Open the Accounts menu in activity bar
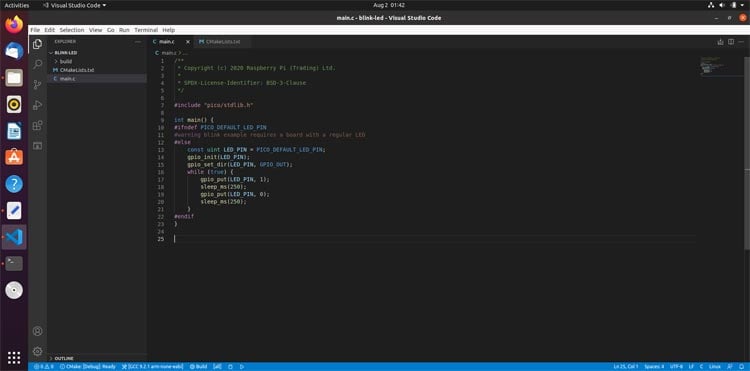This screenshot has width=750, height=371. [37, 331]
